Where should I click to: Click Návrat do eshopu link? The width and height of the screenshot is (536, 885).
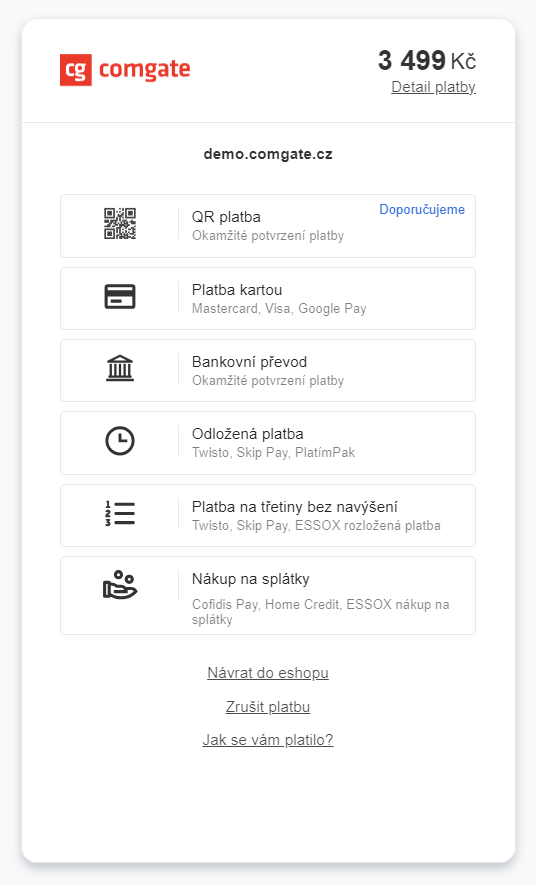click(x=268, y=673)
